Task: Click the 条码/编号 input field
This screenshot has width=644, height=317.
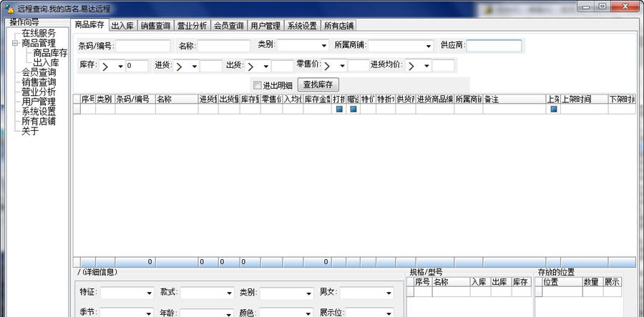Action: 143,46
